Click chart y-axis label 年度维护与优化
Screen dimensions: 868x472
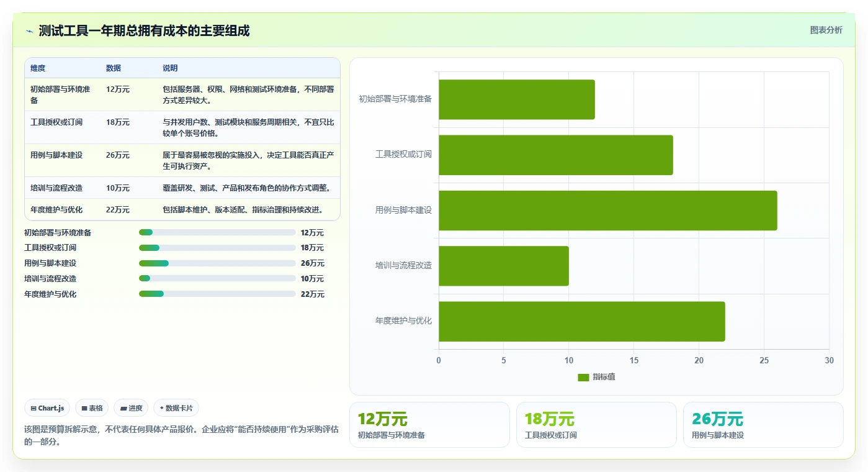pos(403,321)
